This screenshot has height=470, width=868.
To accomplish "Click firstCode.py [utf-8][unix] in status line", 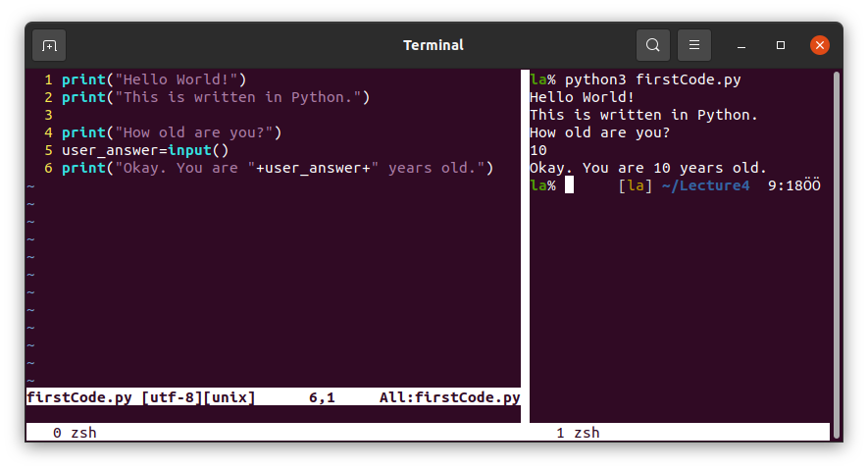I will [x=140, y=397].
